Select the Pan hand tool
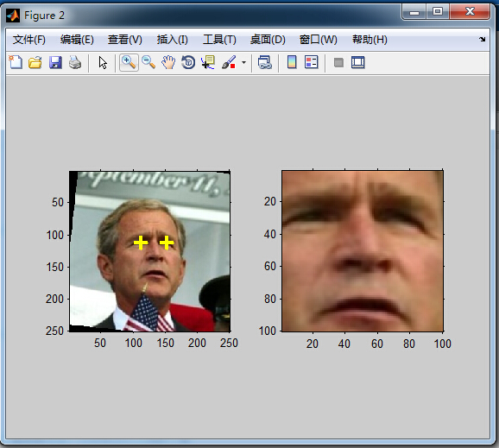 [168, 62]
